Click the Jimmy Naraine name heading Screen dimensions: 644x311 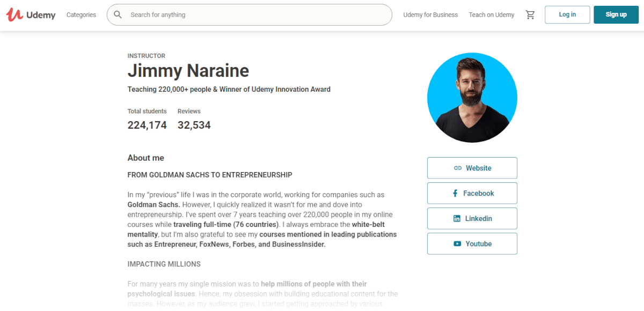tap(188, 71)
